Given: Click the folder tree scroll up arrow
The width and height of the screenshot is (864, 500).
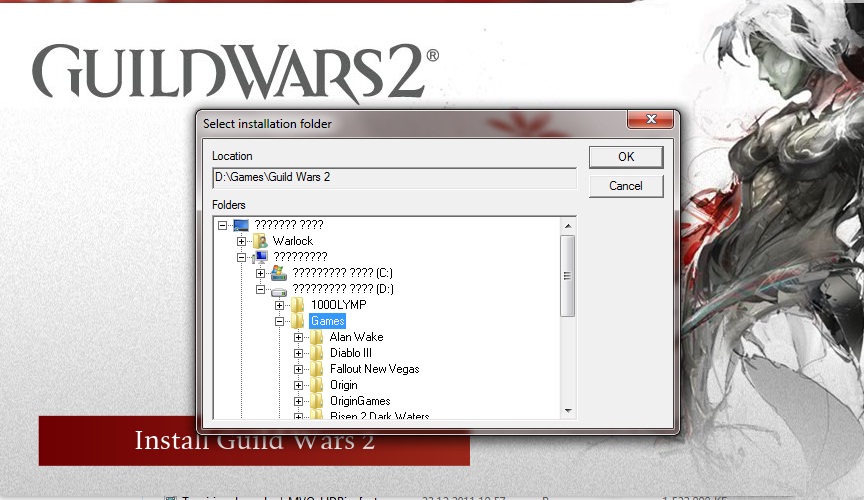Looking at the screenshot, I should point(568,225).
